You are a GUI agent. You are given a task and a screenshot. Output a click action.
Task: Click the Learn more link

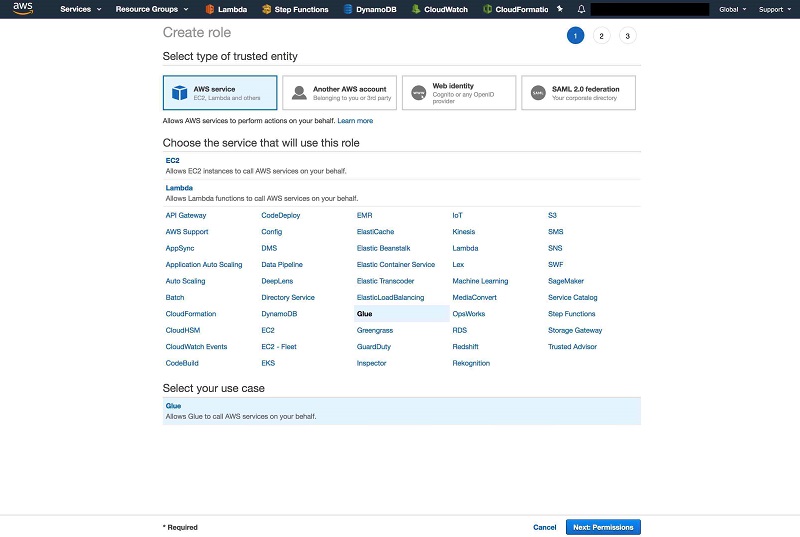pyautogui.click(x=355, y=121)
